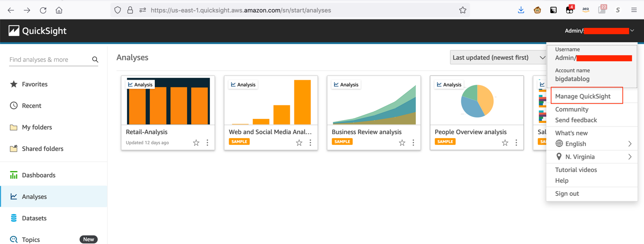Open Community from the user menu
The height and width of the screenshot is (244, 644).
coord(572,109)
